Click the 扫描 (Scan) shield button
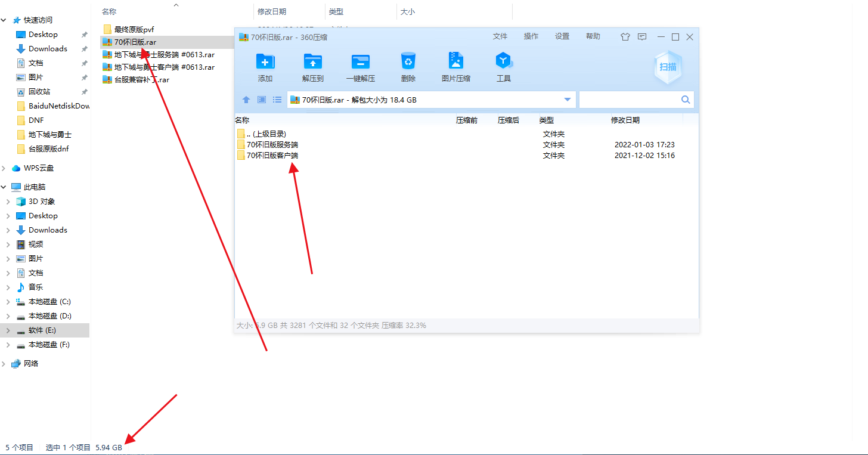This screenshot has width=868, height=455. (667, 67)
